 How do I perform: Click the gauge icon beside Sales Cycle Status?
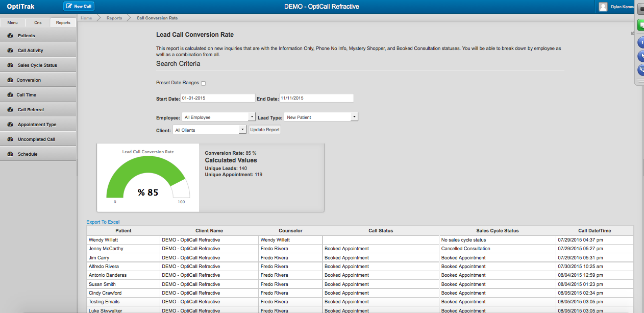11,65
